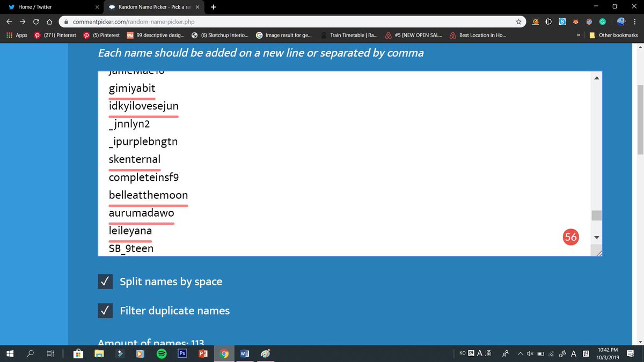The width and height of the screenshot is (644, 362).
Task: Open Task View on the taskbar
Action: click(x=50, y=354)
